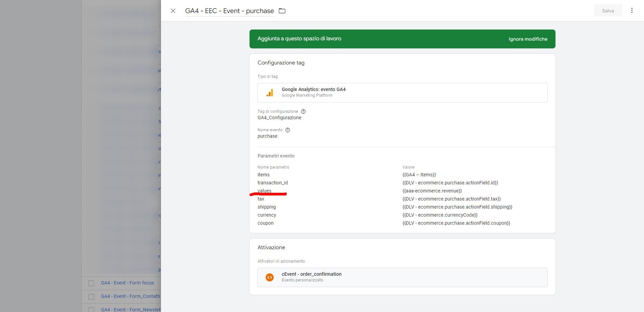Click the orange custom event trigger icon
This screenshot has height=312, width=644.
click(x=270, y=277)
